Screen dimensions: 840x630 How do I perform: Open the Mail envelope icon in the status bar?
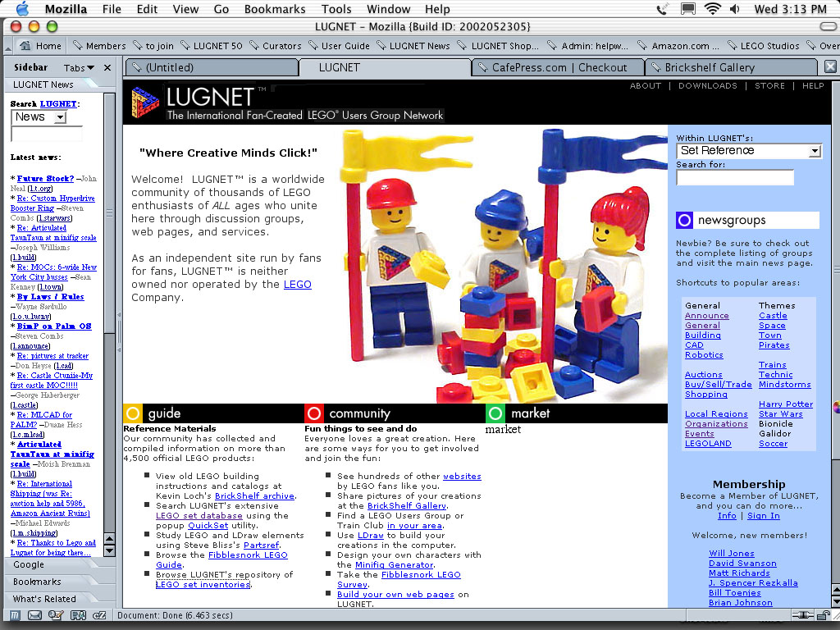coord(35,615)
